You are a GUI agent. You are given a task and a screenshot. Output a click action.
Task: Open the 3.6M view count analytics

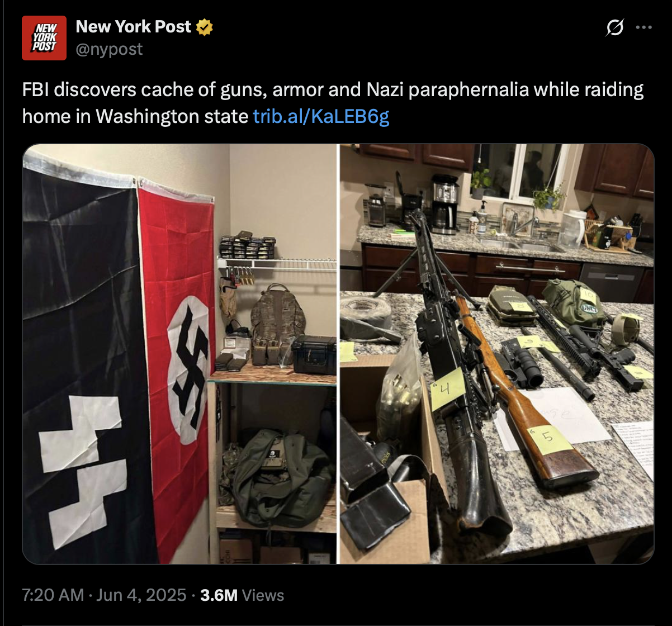(x=219, y=595)
